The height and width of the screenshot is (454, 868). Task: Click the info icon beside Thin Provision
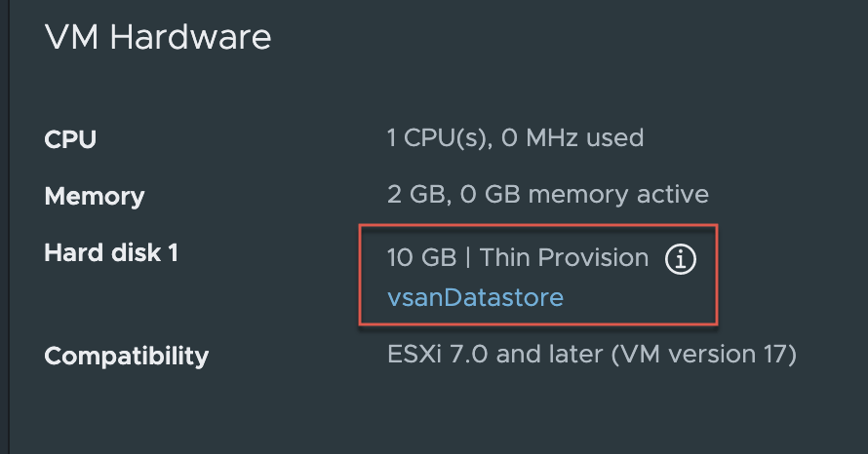tap(681, 259)
